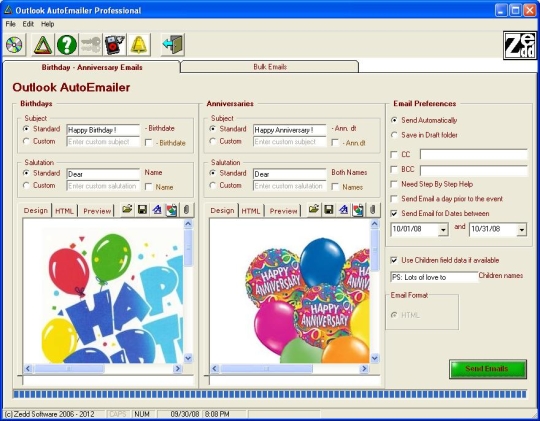540x421 pixels.
Task: Click the Happy Birthday ! subject field
Action: (103, 130)
